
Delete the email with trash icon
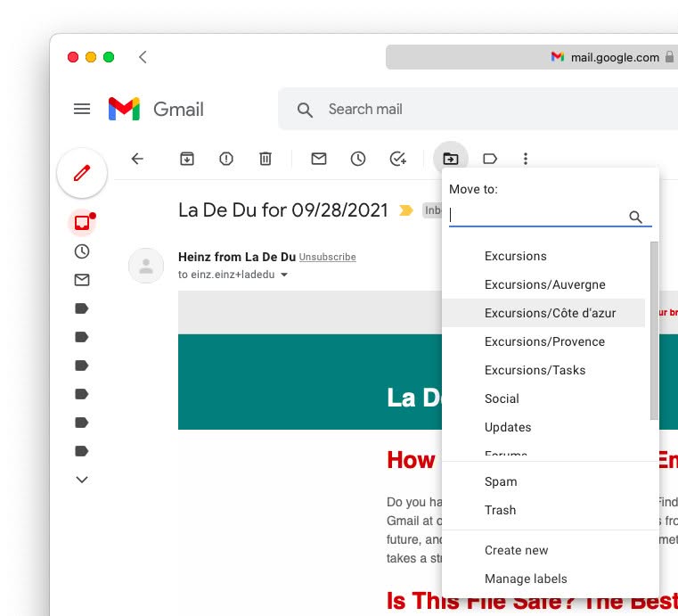[x=265, y=159]
